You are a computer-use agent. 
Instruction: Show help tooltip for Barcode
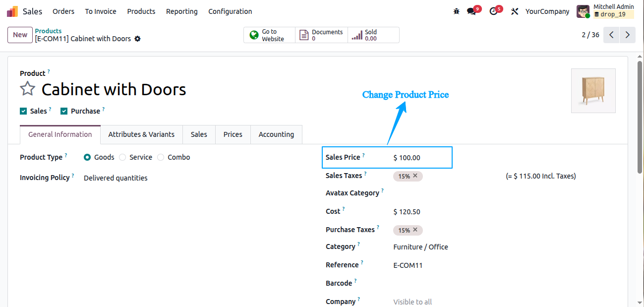tap(355, 281)
